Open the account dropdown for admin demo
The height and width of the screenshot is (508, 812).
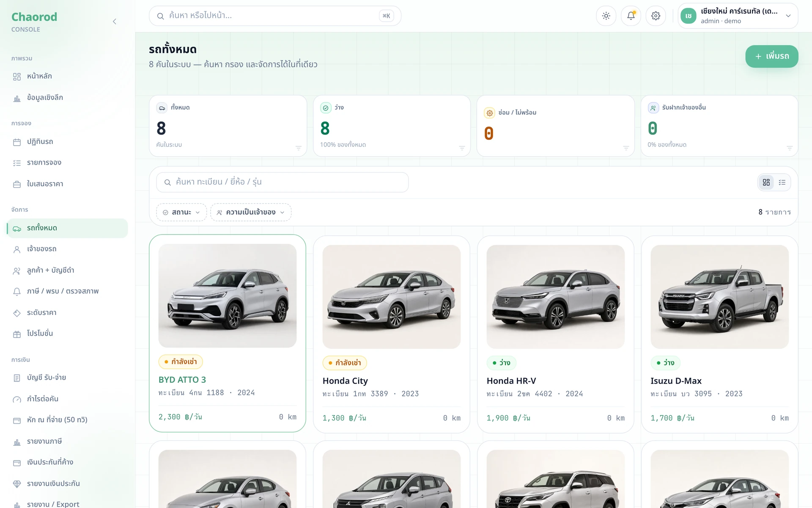(738, 16)
